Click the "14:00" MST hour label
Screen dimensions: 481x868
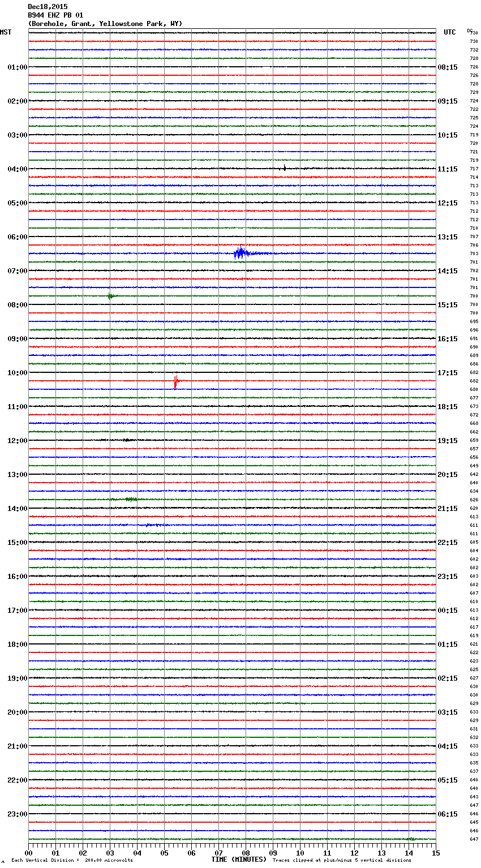18,509
